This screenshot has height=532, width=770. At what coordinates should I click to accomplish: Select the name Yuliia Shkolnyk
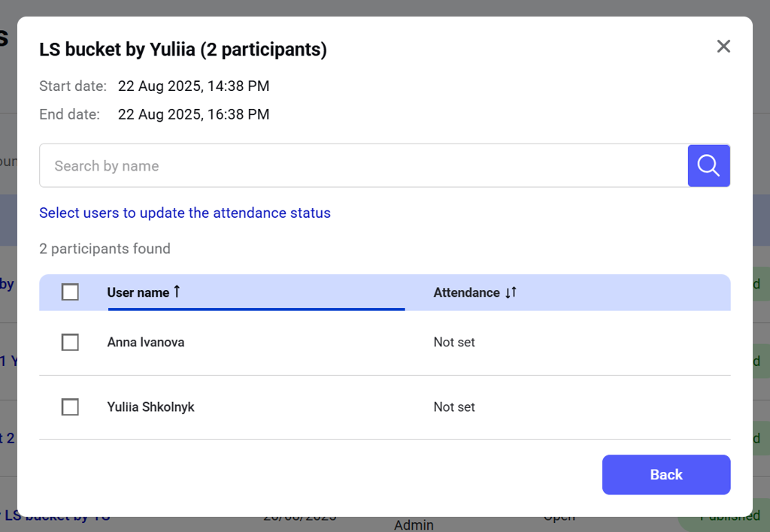pos(150,407)
